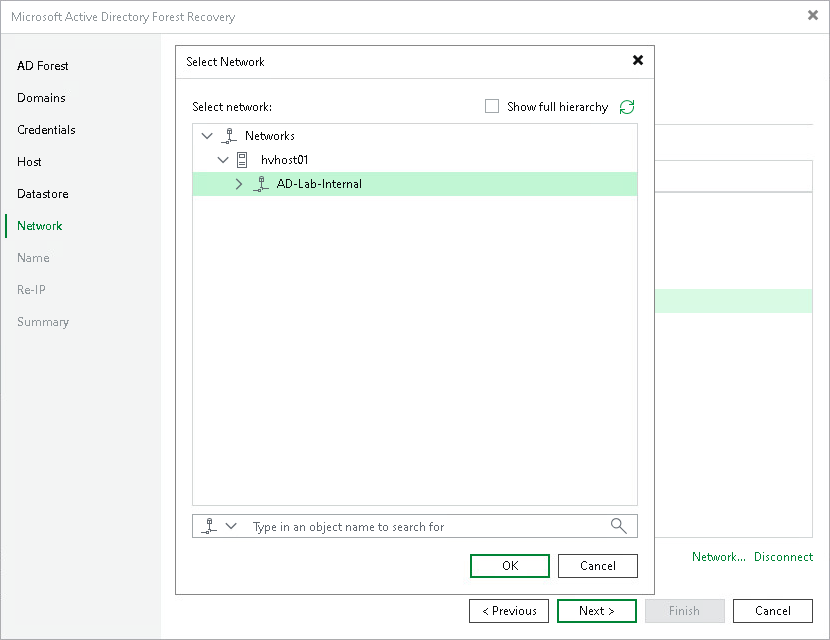Go to Datastore wizard step
This screenshot has width=830, height=640.
42,194
